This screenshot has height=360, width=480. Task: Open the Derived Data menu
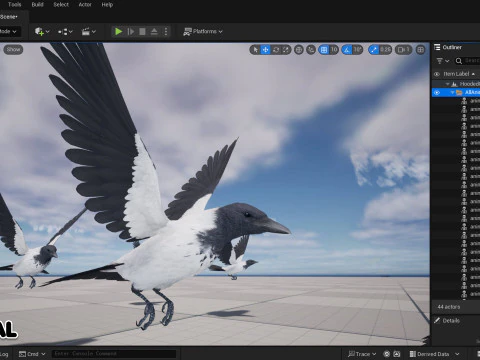click(x=434, y=354)
